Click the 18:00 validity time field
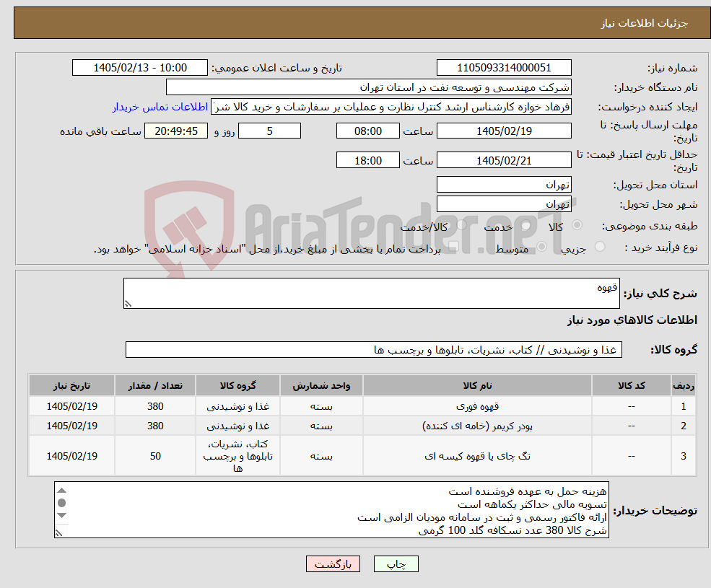Image resolution: width=711 pixels, height=588 pixels. click(x=367, y=160)
